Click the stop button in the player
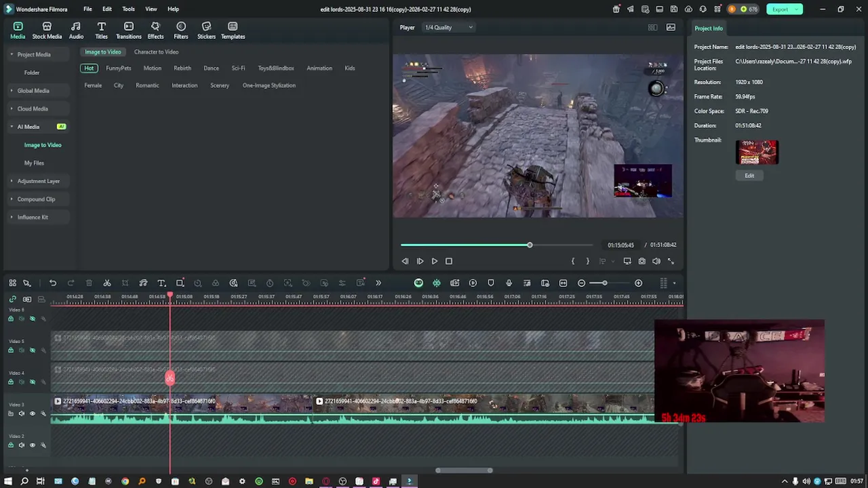 448,261
